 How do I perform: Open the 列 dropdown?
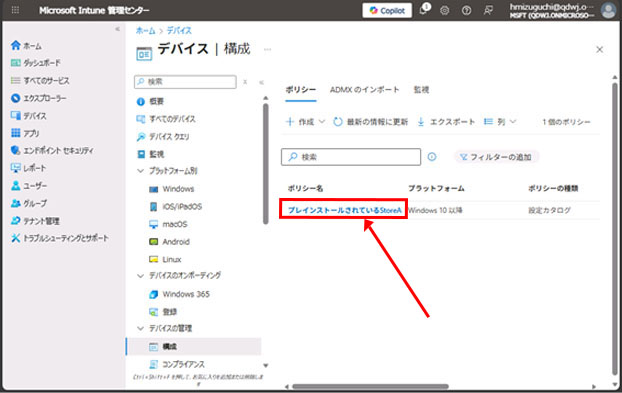500,122
